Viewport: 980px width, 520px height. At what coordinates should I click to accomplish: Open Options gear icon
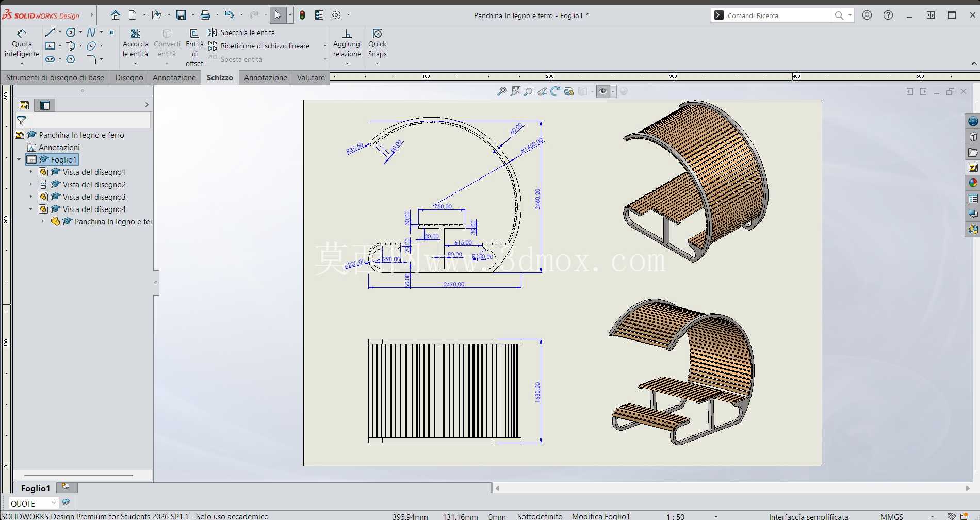coord(336,15)
